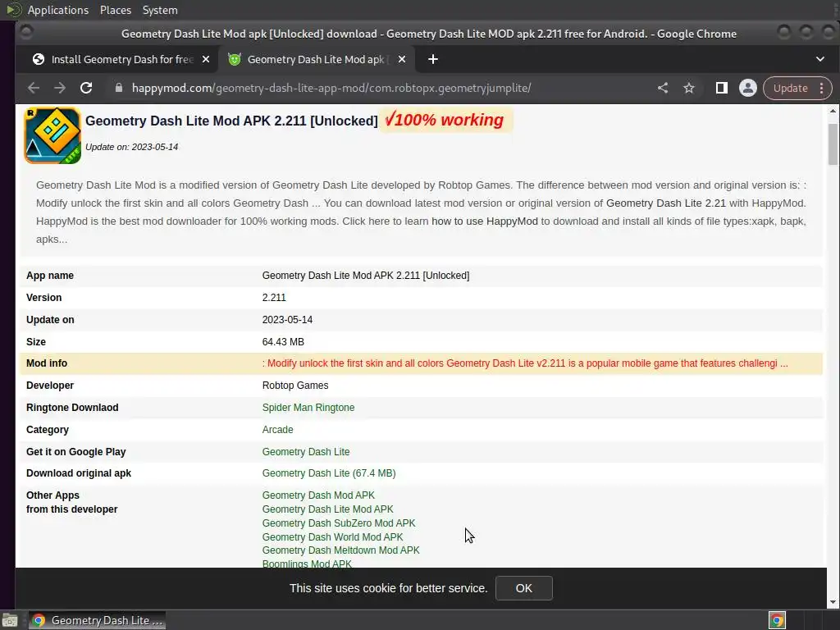Open Geometry Dash World Mod APK link
The width and height of the screenshot is (840, 630).
332,536
